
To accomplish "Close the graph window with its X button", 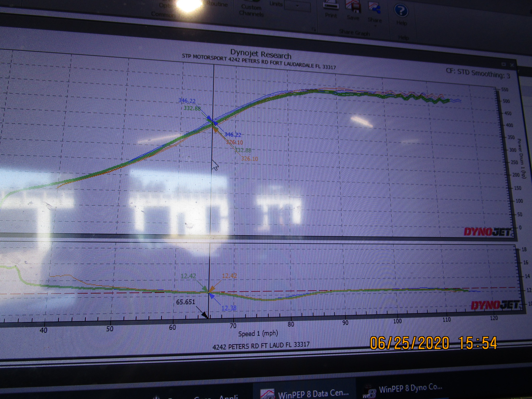I will (512, 65).
